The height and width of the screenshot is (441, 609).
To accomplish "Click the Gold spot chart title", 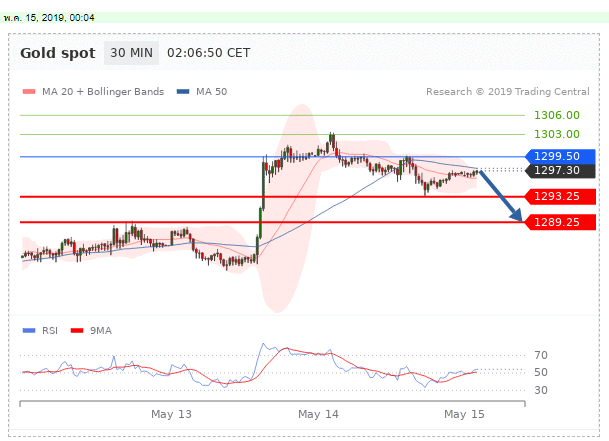I will tap(57, 53).
